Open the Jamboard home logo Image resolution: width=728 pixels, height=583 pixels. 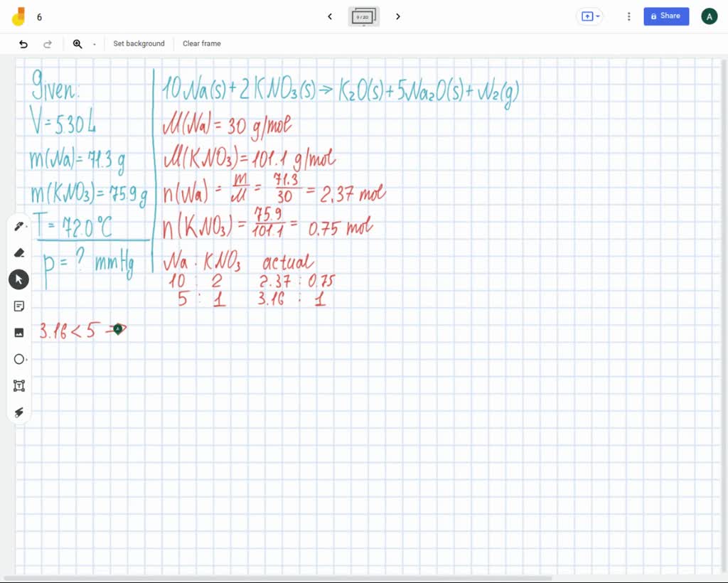(18, 17)
